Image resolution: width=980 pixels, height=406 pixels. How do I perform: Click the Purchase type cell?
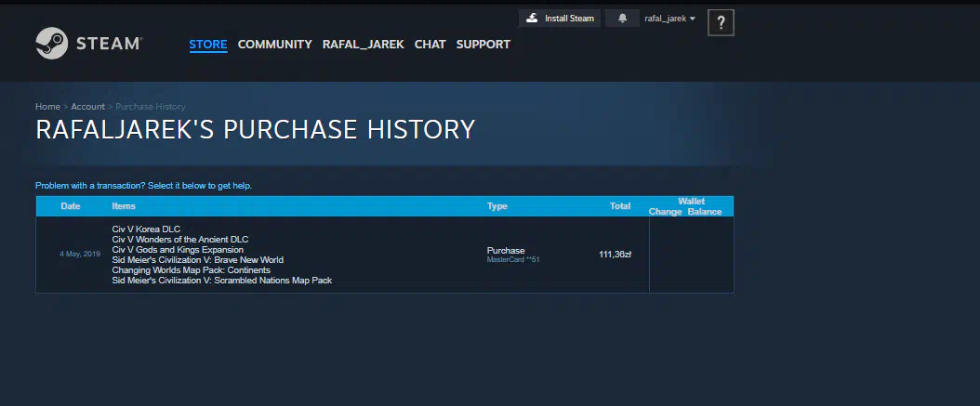[x=506, y=251]
